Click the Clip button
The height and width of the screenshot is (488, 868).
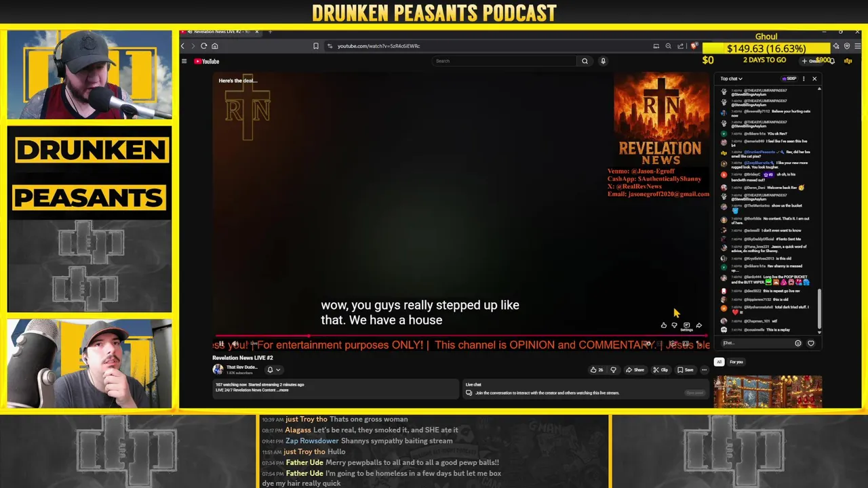pyautogui.click(x=660, y=370)
